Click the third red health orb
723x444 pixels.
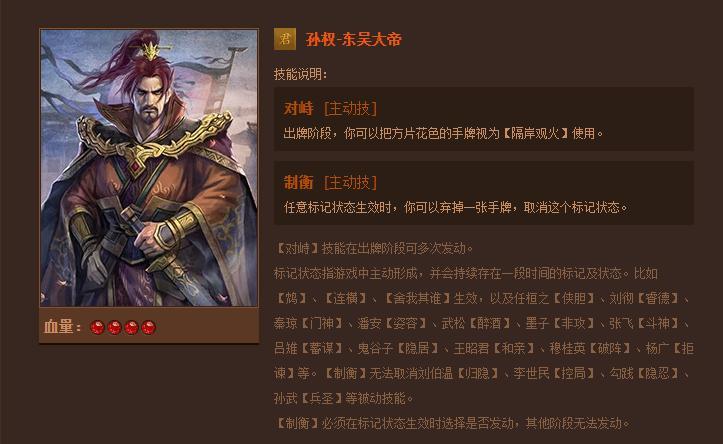click(x=131, y=327)
